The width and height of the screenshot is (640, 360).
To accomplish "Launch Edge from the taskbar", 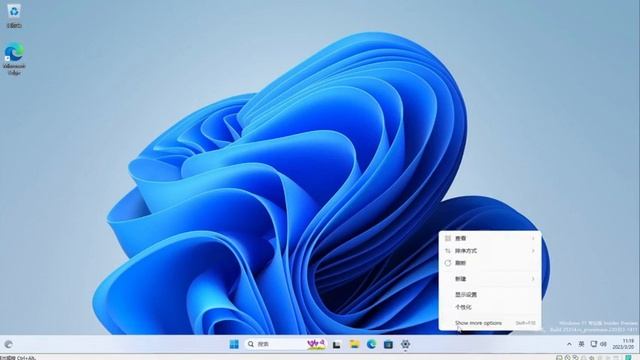I will click(371, 344).
